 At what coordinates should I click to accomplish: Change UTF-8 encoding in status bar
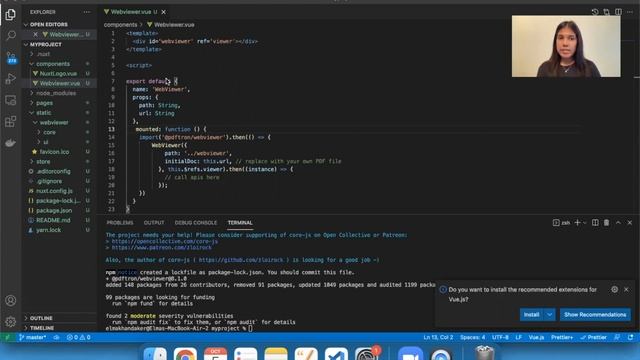[x=500, y=338]
